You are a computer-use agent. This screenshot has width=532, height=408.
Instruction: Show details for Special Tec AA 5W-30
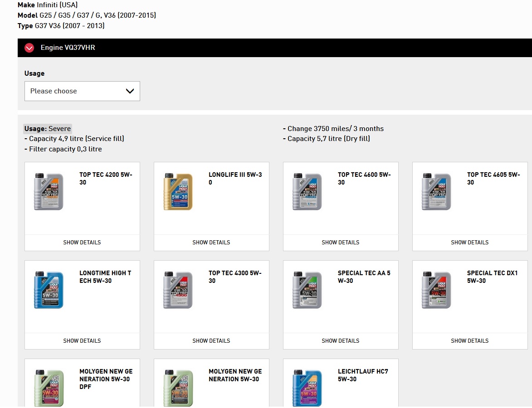[341, 341]
